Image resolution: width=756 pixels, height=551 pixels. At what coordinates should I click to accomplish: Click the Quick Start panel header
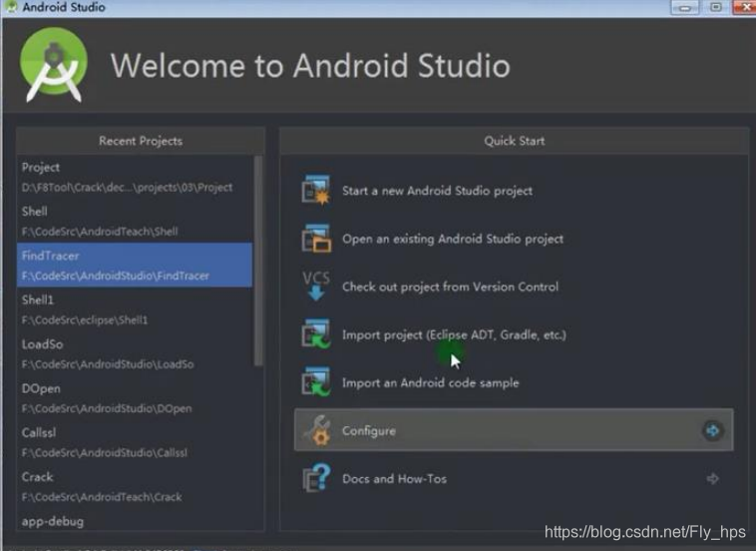pos(514,141)
